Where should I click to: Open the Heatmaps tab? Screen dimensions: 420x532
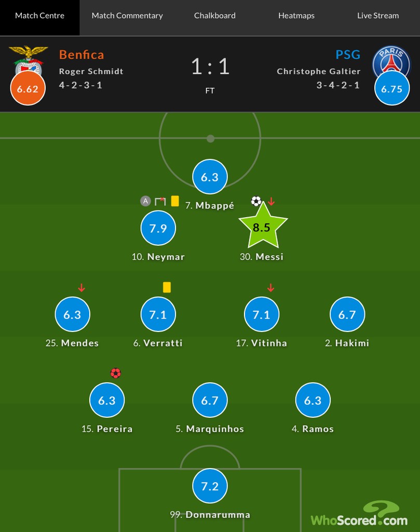click(296, 16)
